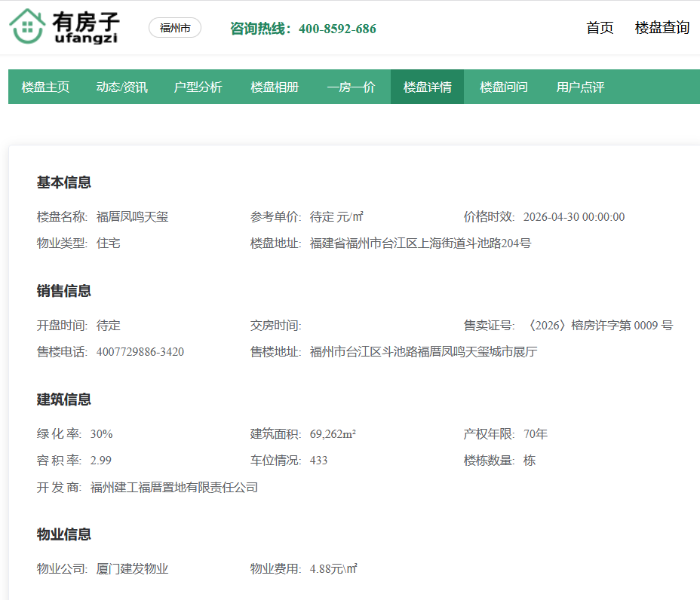Click the 福厝凤鸣天玺 property name
This screenshot has height=600, width=700.
pyautogui.click(x=132, y=217)
